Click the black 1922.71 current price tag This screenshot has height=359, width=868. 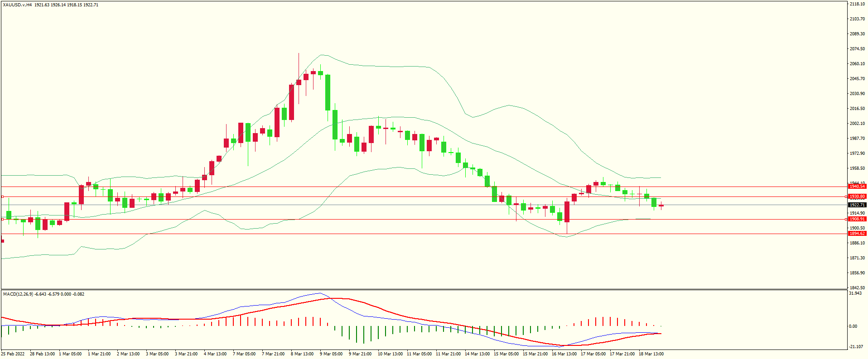pyautogui.click(x=857, y=205)
